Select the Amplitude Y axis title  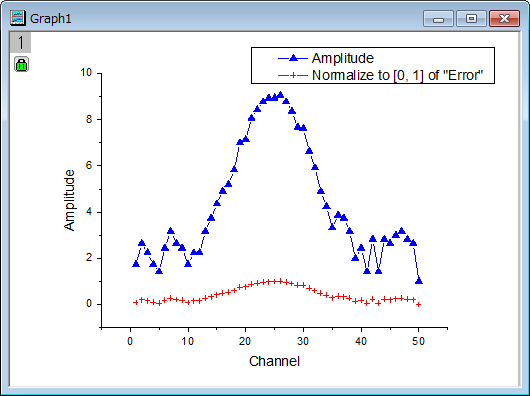point(69,200)
